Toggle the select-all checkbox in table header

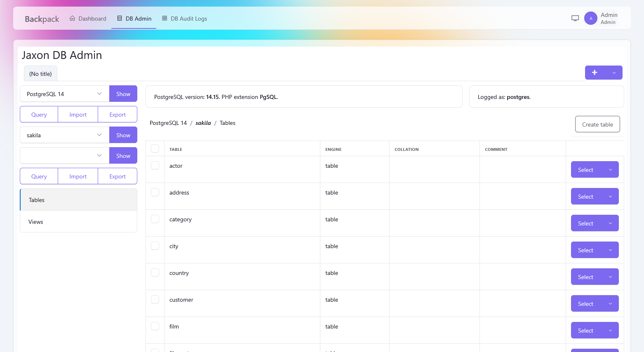[x=155, y=148]
